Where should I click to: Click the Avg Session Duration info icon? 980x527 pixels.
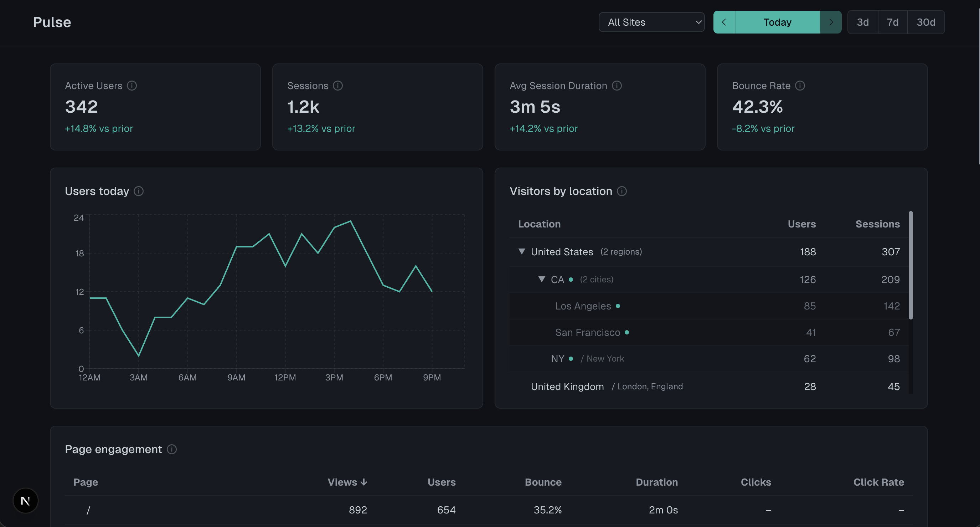pyautogui.click(x=616, y=86)
